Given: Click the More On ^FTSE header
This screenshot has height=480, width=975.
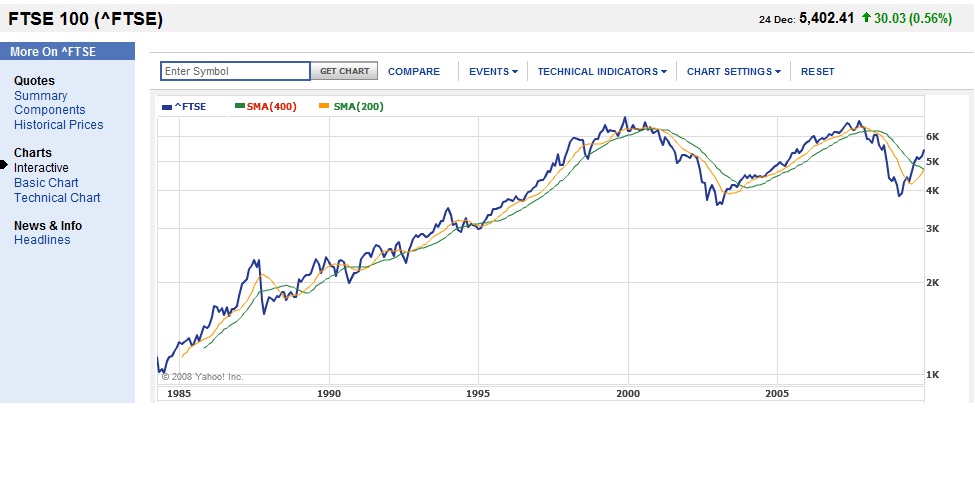Looking at the screenshot, I should click(x=53, y=52).
